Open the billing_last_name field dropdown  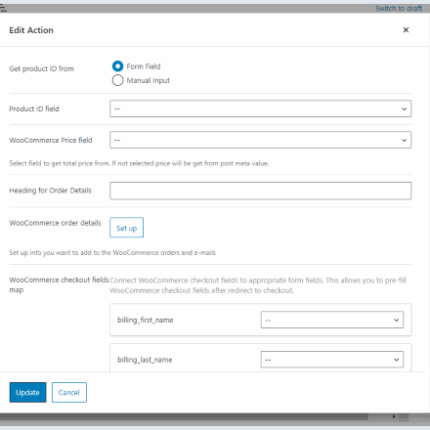(332, 360)
